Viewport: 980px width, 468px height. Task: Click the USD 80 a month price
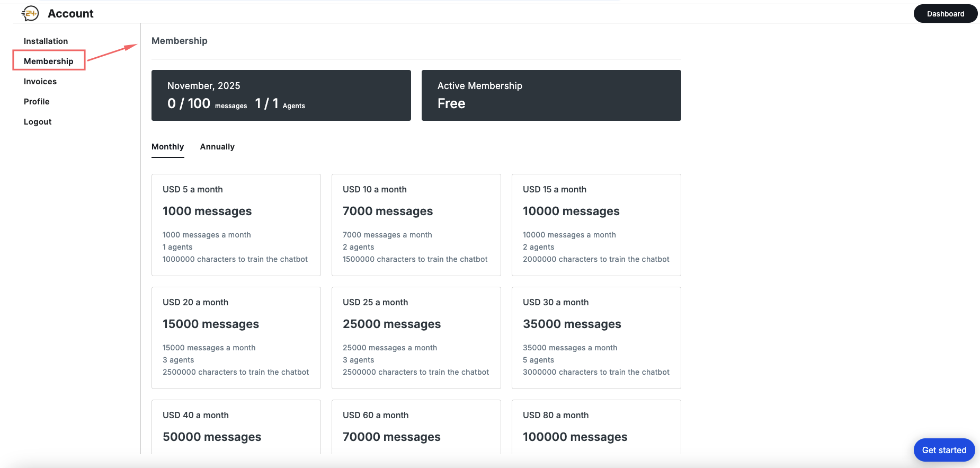pos(556,415)
